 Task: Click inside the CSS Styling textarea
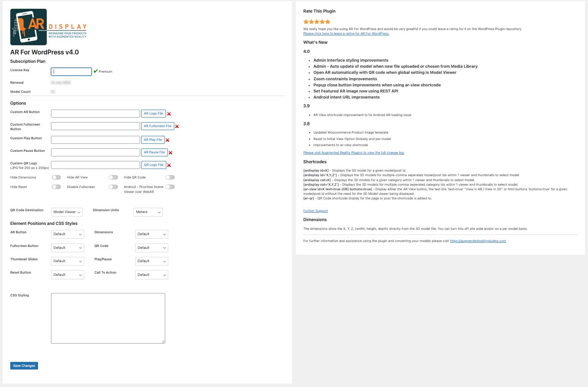coord(108,318)
